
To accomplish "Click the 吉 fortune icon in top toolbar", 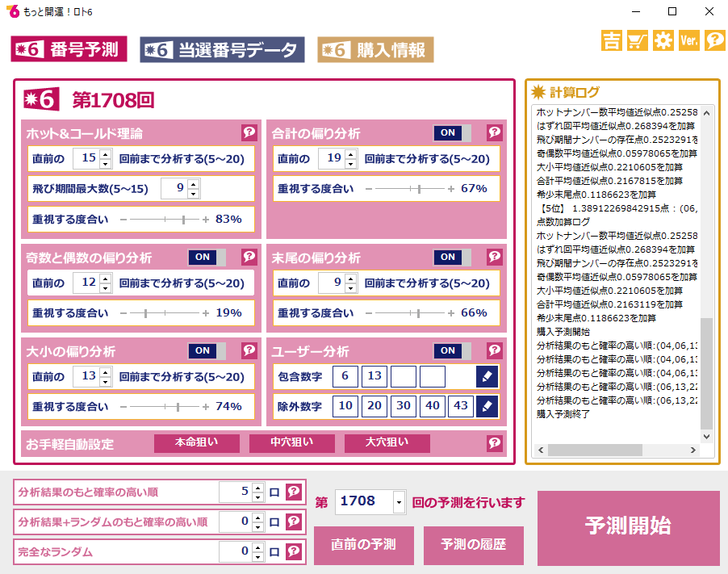I will click(x=612, y=41).
